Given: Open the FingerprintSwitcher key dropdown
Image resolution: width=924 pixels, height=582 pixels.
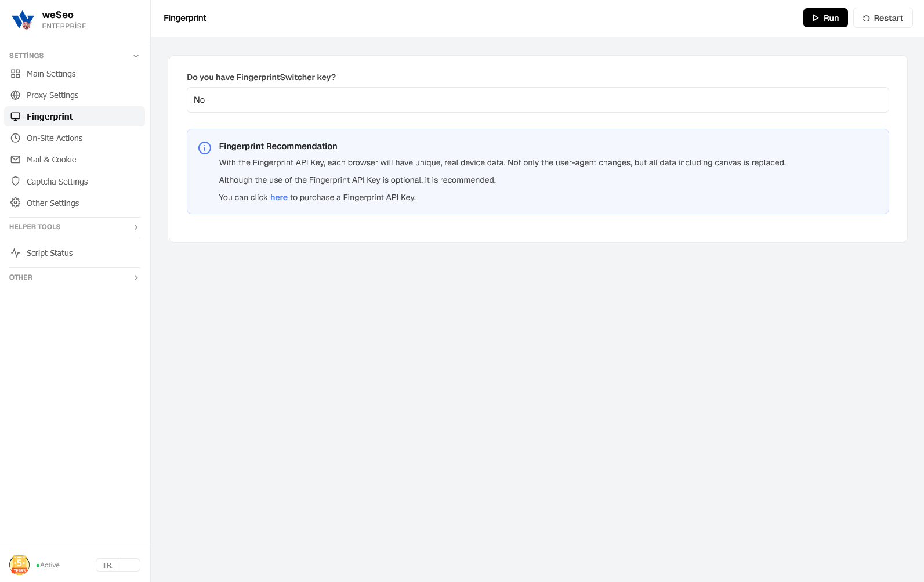Looking at the screenshot, I should pos(538,100).
